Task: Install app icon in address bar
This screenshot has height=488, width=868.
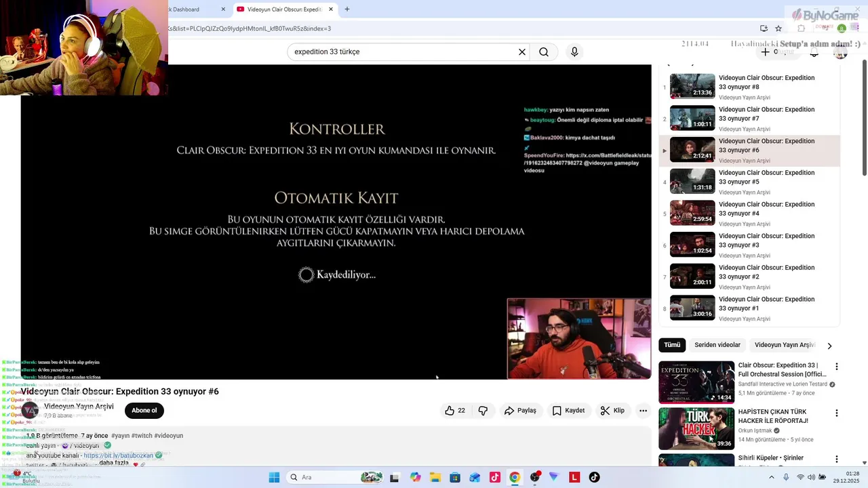Action: 764,28
